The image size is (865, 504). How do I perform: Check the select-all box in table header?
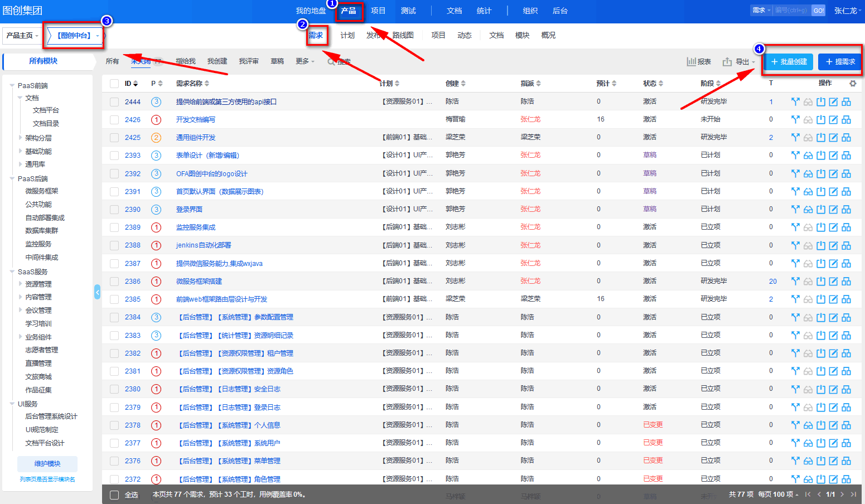(114, 84)
